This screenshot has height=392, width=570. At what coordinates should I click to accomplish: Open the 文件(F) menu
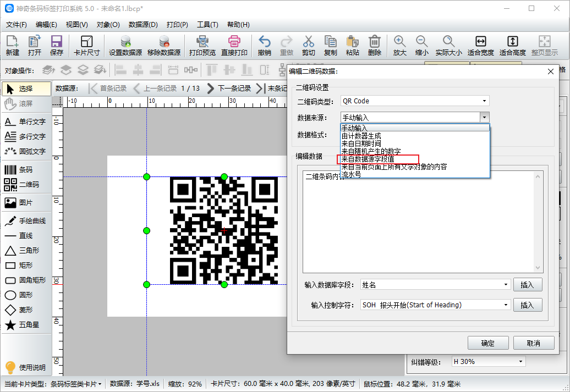point(17,25)
